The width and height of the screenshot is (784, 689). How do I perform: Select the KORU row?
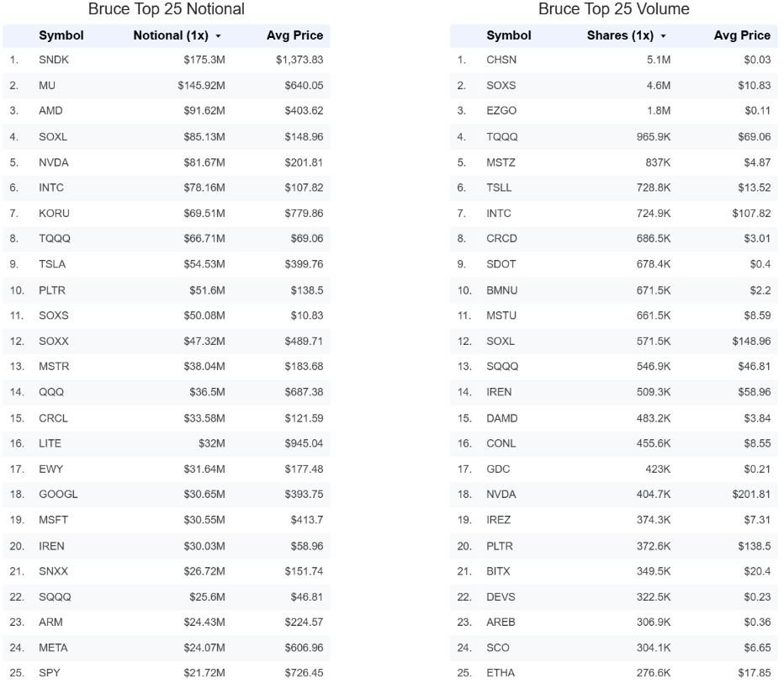point(167,214)
